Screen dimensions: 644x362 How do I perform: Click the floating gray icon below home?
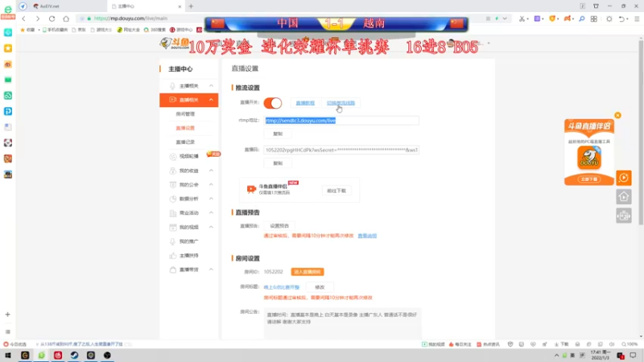tap(623, 216)
